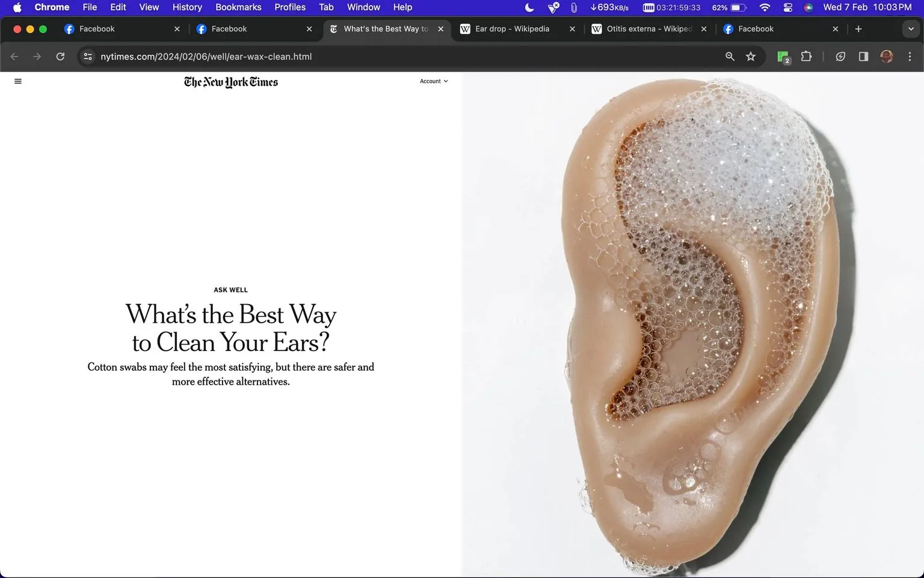Open the History menu in the menu bar
924x578 pixels.
(x=186, y=7)
